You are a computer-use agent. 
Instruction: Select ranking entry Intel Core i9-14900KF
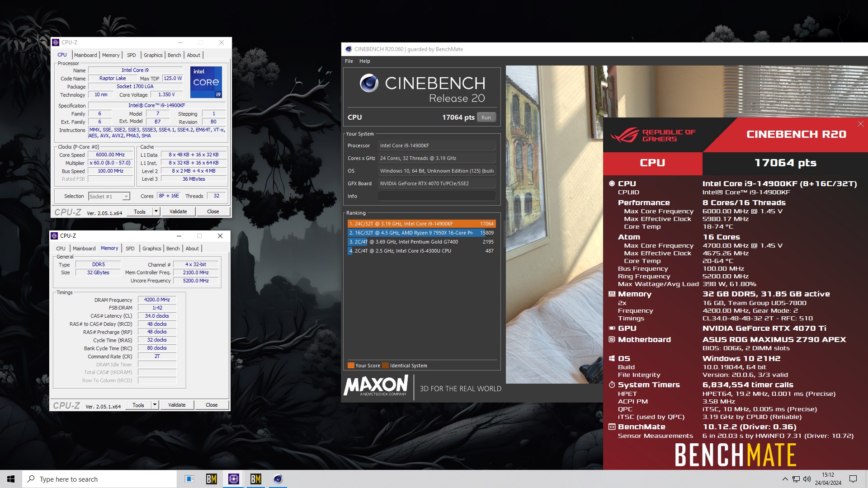pyautogui.click(x=421, y=224)
